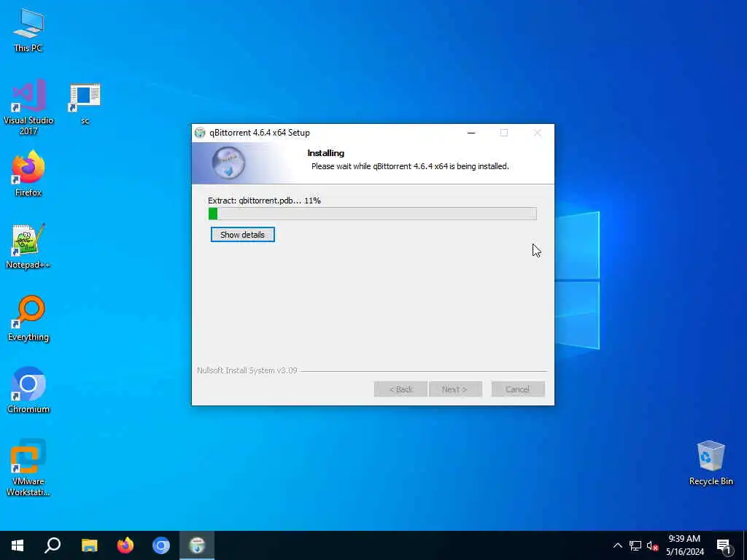The height and width of the screenshot is (560, 747).
Task: Open File Explorer from taskbar
Action: click(89, 545)
